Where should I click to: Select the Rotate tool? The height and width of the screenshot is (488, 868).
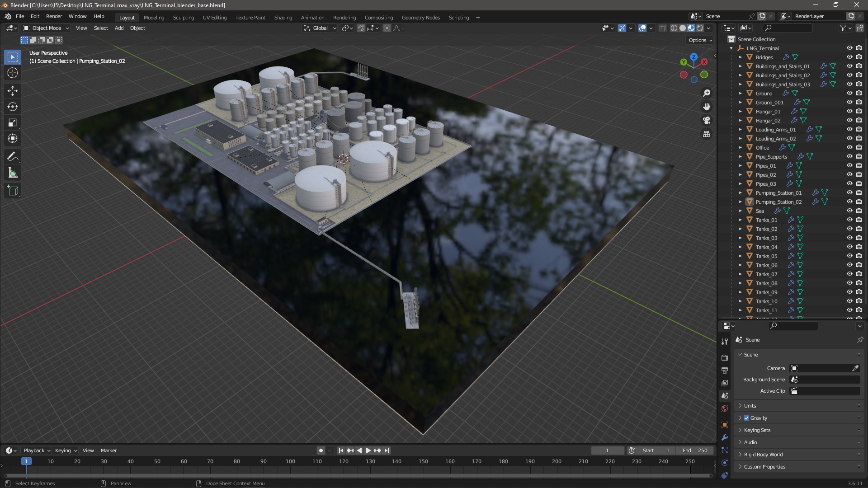[13, 107]
